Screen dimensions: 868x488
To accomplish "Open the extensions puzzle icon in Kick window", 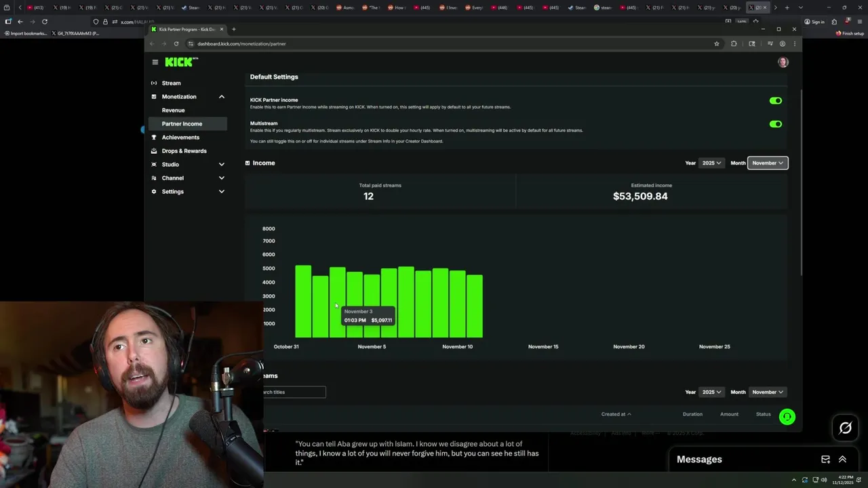I will click(734, 43).
